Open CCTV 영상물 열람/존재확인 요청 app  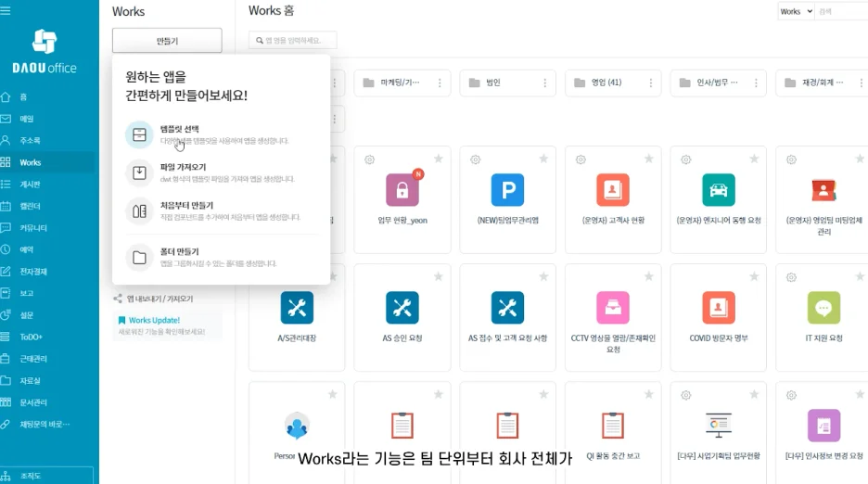pyautogui.click(x=613, y=317)
